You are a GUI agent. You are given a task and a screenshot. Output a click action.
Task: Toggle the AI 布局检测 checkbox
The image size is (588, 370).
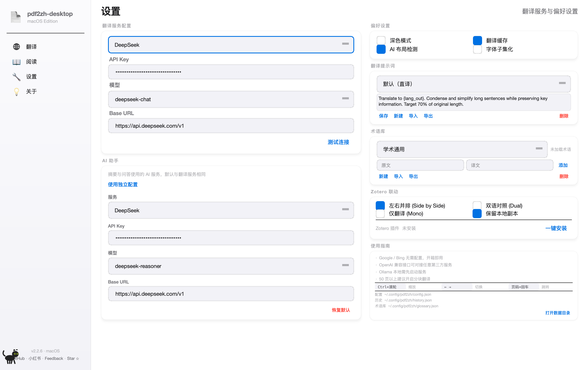381,49
